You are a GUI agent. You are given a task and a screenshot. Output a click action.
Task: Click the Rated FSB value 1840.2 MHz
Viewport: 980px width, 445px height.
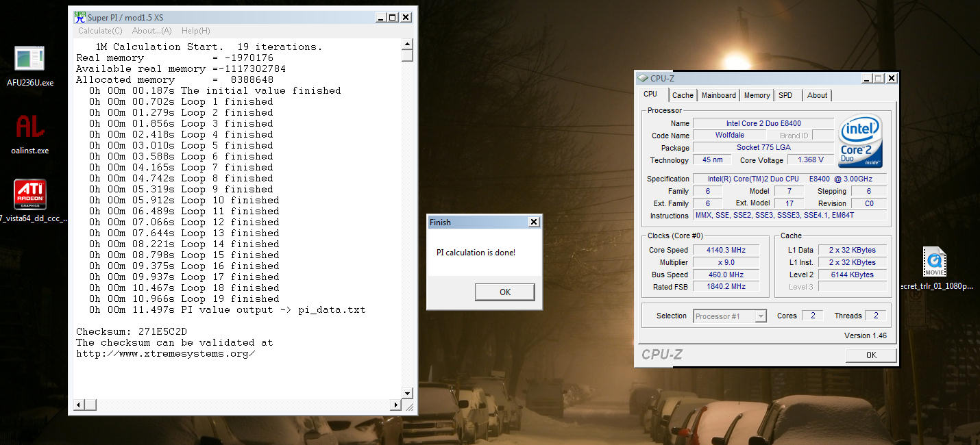[x=726, y=288]
